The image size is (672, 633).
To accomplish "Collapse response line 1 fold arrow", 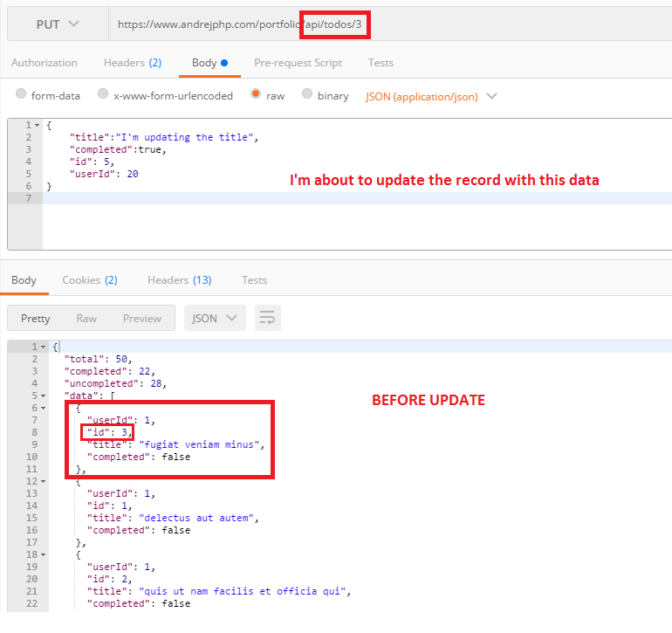I will 44,347.
